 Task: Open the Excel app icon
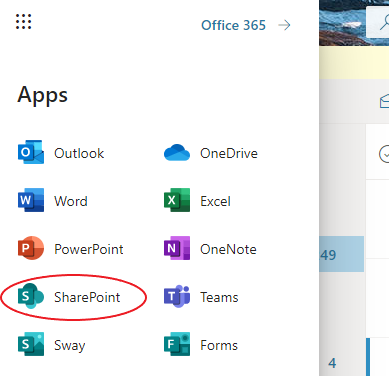coord(177,200)
